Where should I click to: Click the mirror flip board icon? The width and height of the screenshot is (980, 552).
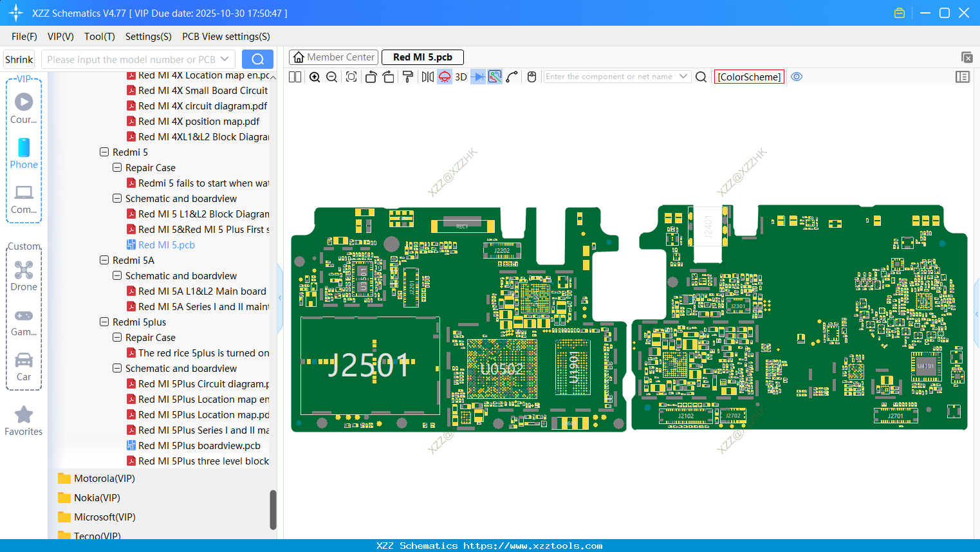coord(427,77)
